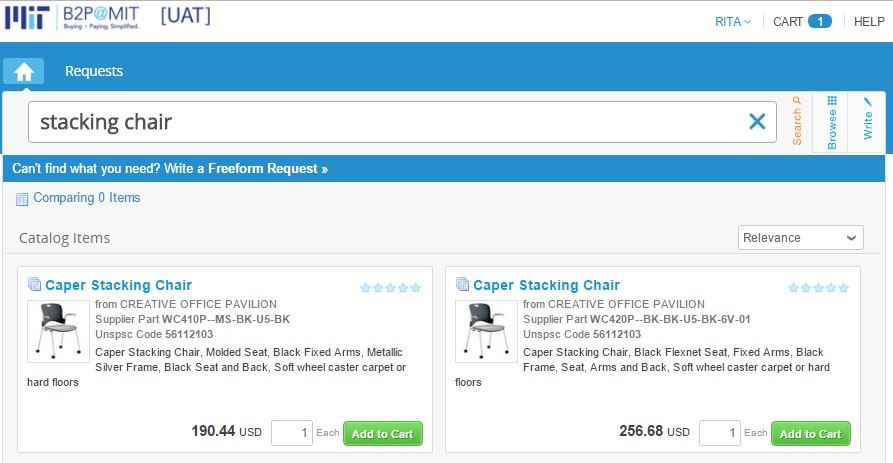Click the stacking chair search input
The image size is (893, 463).
[390, 122]
